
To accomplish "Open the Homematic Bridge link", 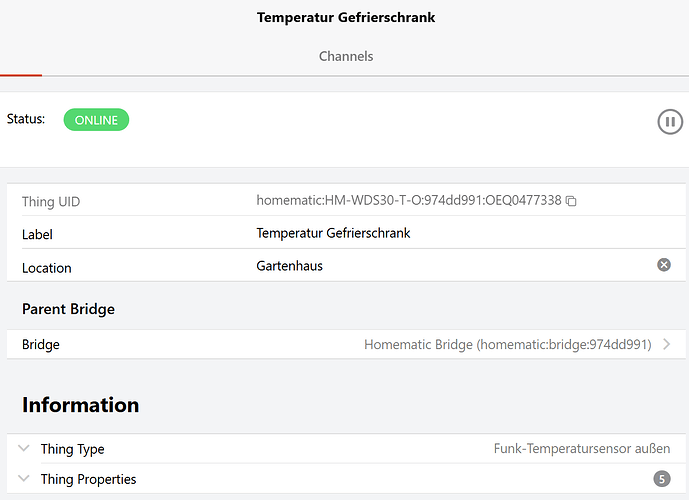I will point(507,344).
